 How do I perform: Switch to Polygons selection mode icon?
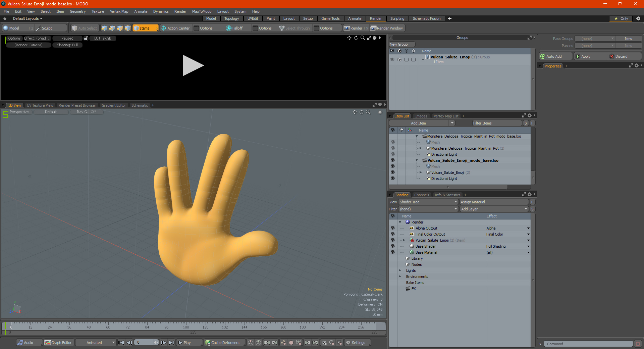pyautogui.click(x=120, y=28)
